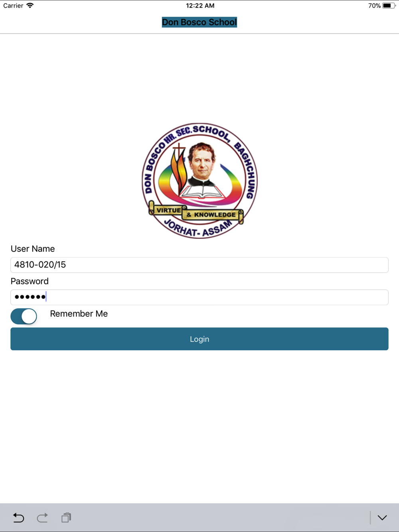
Task: Dismiss keyboard with the down chevron
Action: 382,518
